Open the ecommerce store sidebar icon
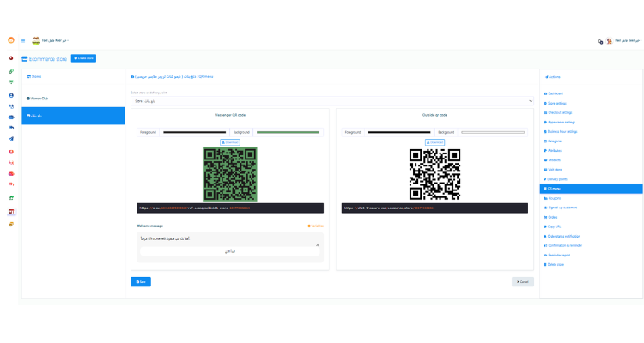The width and height of the screenshot is (644, 343). [x=11, y=211]
